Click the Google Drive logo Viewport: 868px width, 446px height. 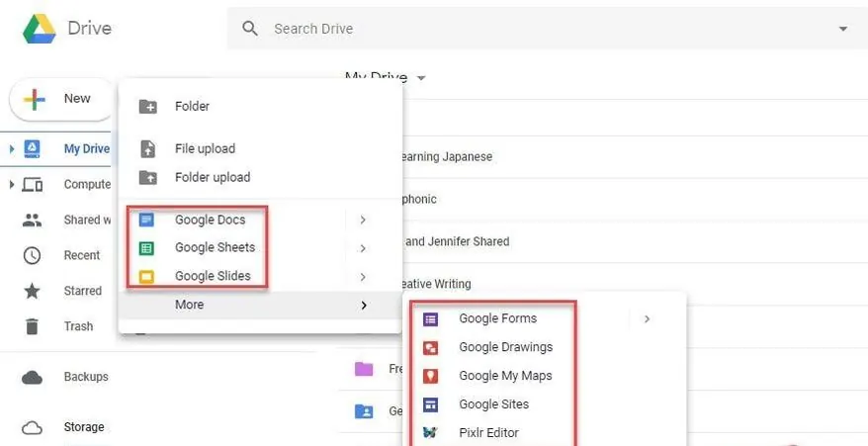coord(40,29)
